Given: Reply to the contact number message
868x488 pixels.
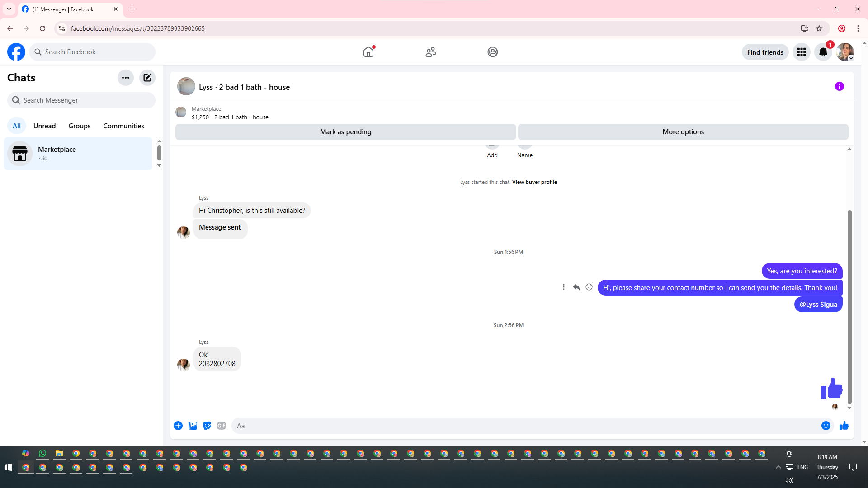Looking at the screenshot, I should coord(576,287).
